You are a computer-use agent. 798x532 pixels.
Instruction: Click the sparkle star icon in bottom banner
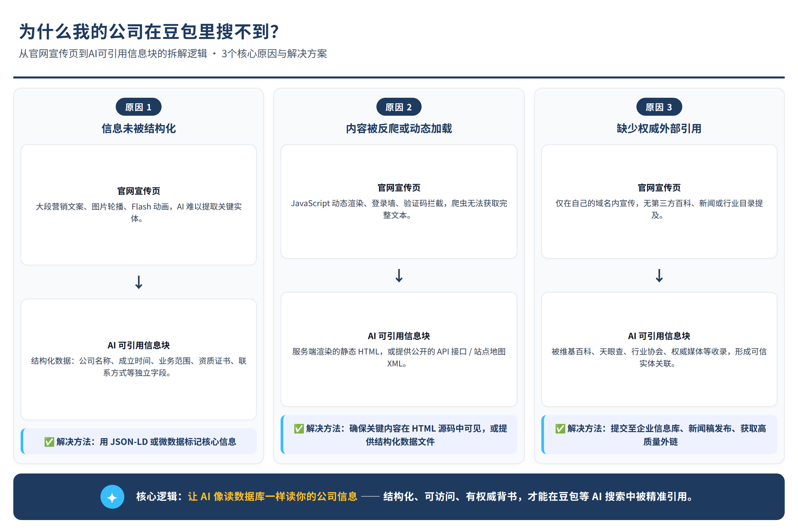112,497
